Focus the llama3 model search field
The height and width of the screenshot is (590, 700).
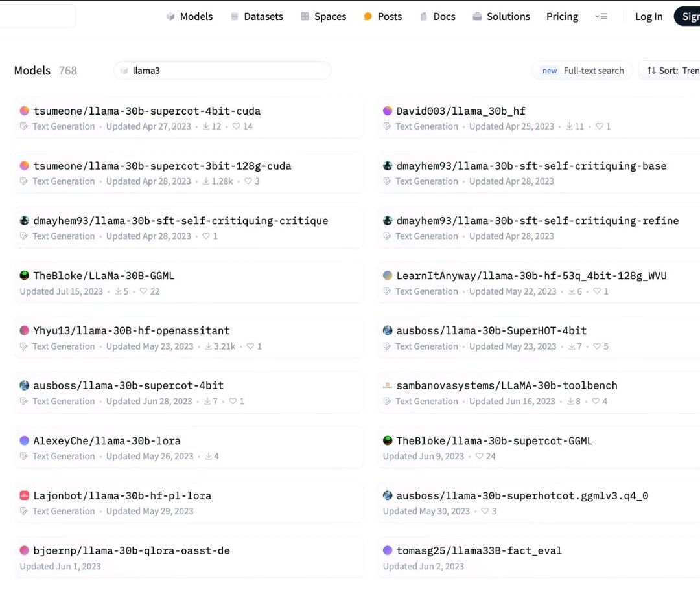(222, 71)
